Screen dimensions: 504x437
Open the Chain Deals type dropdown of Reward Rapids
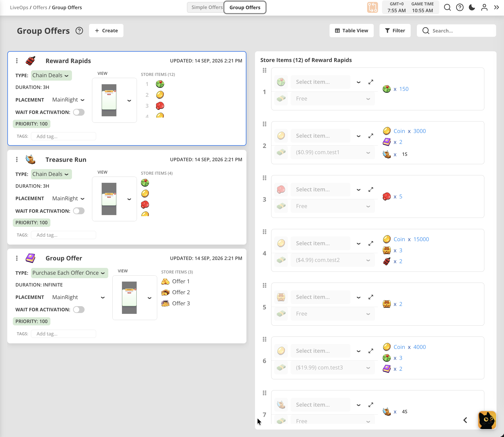tap(51, 75)
